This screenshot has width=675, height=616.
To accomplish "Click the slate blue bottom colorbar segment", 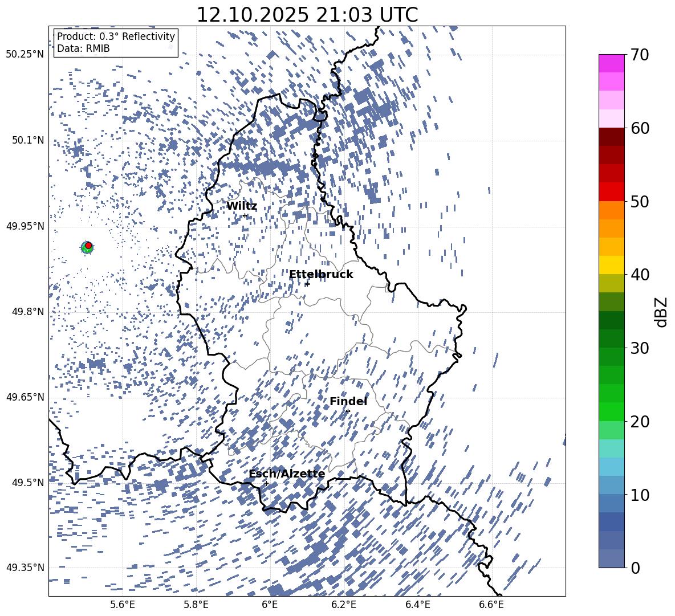I will pyautogui.click(x=611, y=558).
